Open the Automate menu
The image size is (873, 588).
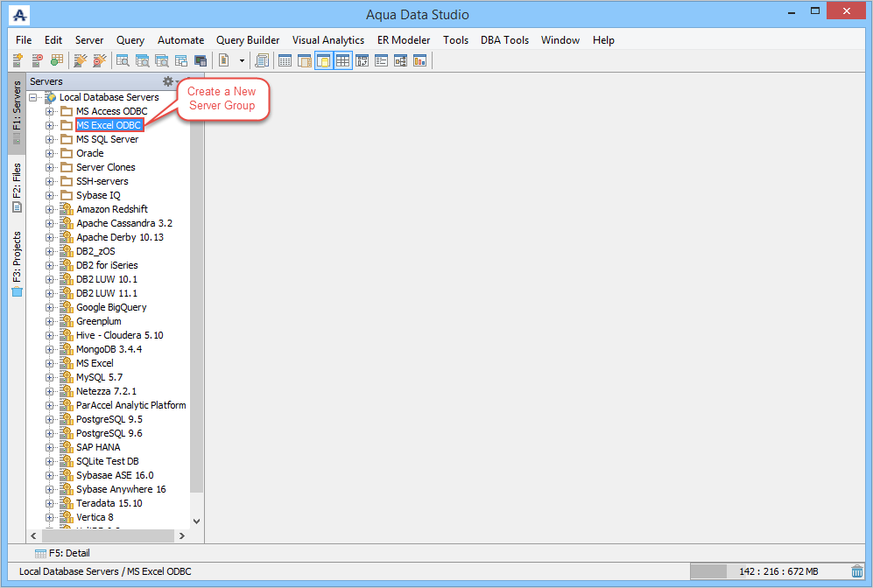(x=180, y=40)
